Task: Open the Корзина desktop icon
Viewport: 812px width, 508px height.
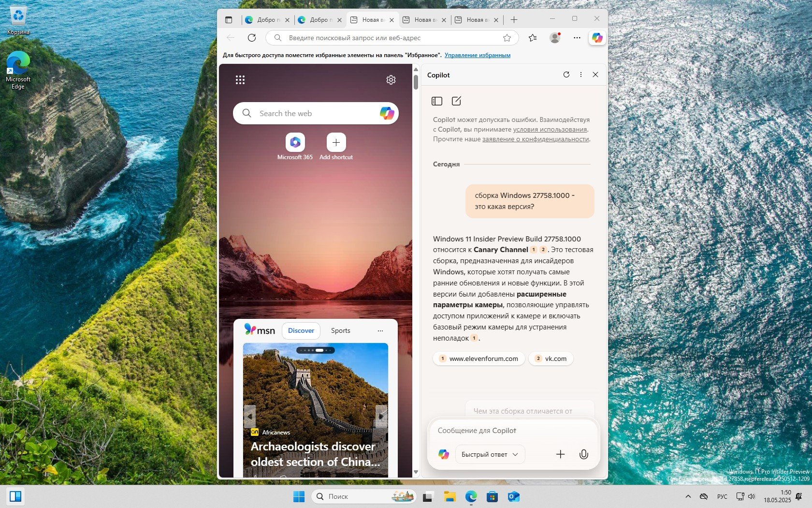Action: [x=18, y=21]
